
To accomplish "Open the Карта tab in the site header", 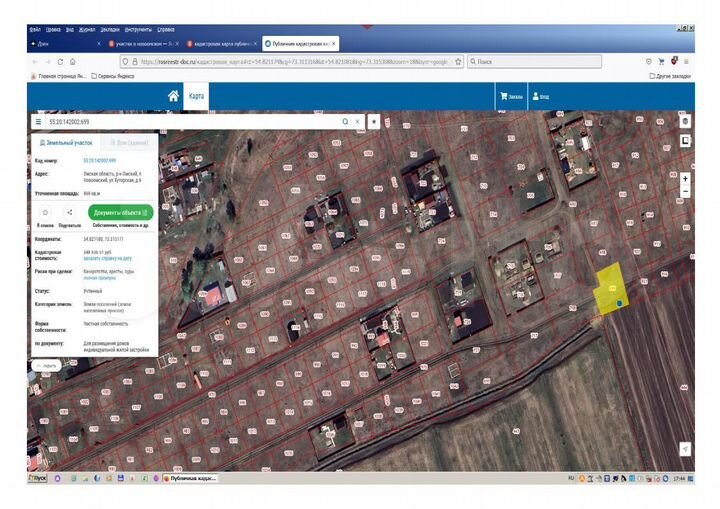I will pos(197,96).
